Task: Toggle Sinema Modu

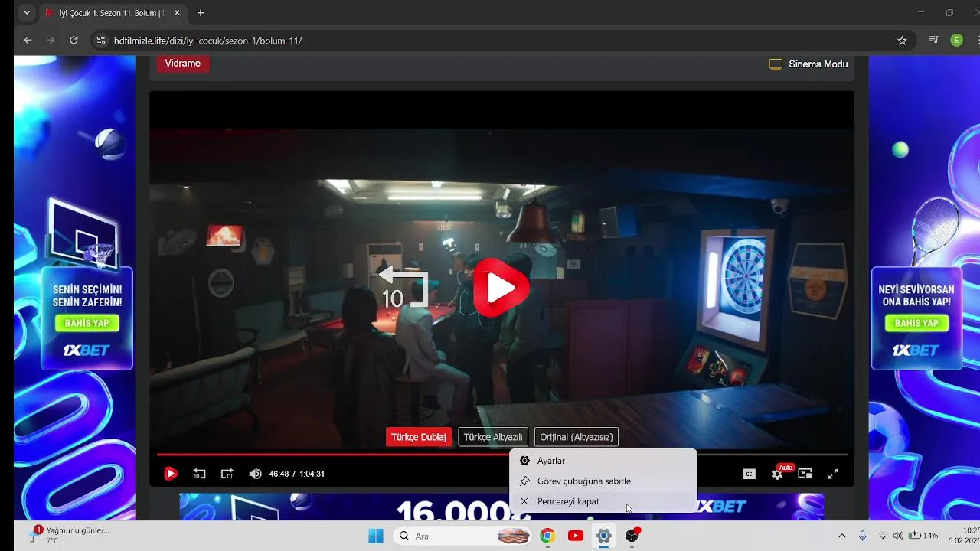Action: (808, 64)
